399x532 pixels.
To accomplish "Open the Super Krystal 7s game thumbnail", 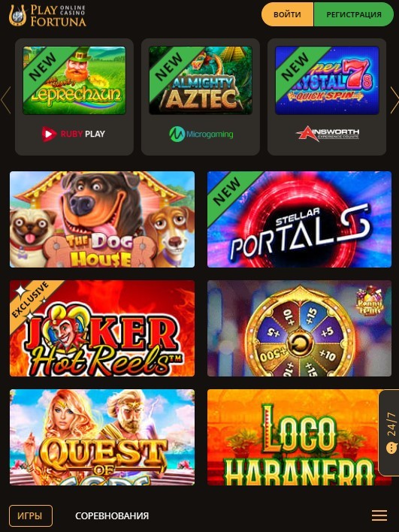I will tap(327, 80).
